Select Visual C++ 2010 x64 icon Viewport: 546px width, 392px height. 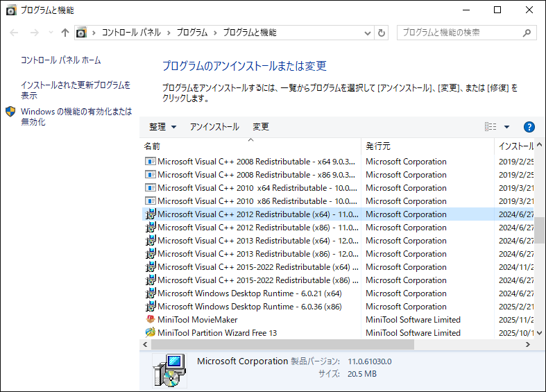point(150,188)
